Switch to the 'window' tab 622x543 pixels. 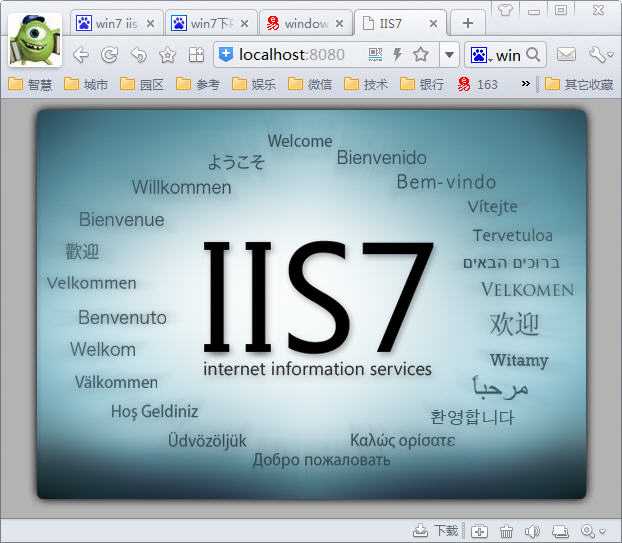point(305,23)
